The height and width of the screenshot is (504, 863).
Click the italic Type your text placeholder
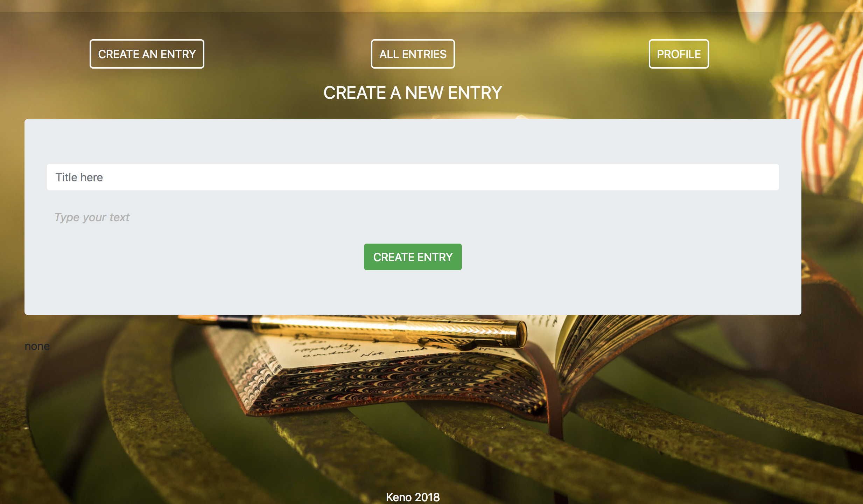92,217
